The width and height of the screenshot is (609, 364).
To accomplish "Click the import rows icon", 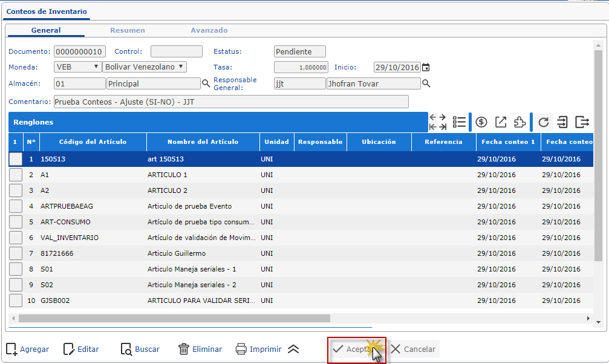I will [x=562, y=122].
